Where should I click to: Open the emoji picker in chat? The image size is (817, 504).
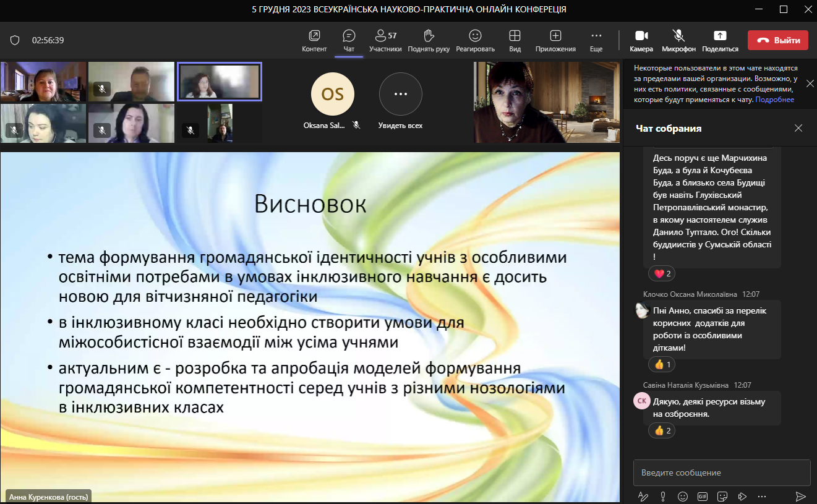[683, 496]
